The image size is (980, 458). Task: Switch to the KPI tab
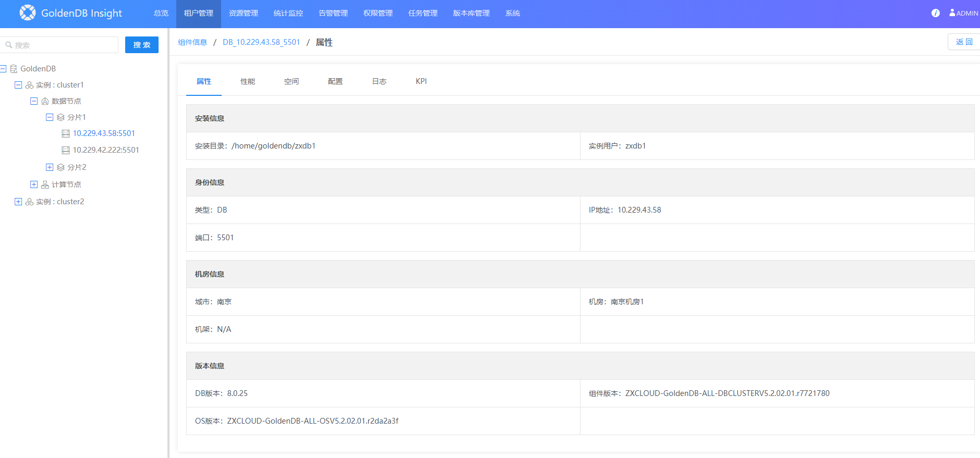pyautogui.click(x=421, y=81)
